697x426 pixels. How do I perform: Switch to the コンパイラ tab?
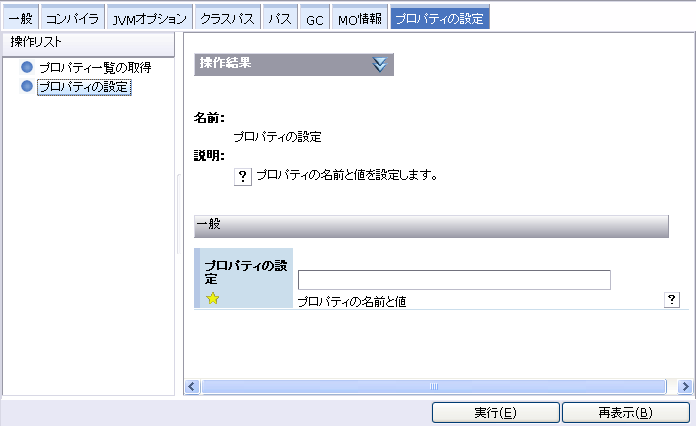click(x=71, y=19)
